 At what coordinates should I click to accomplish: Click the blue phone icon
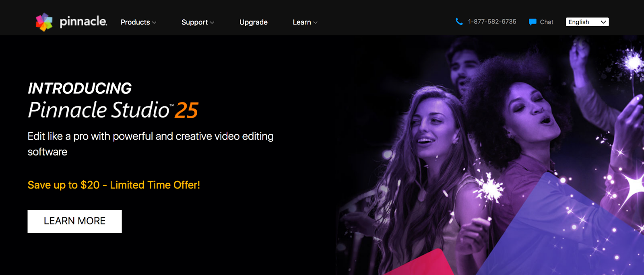(x=459, y=22)
